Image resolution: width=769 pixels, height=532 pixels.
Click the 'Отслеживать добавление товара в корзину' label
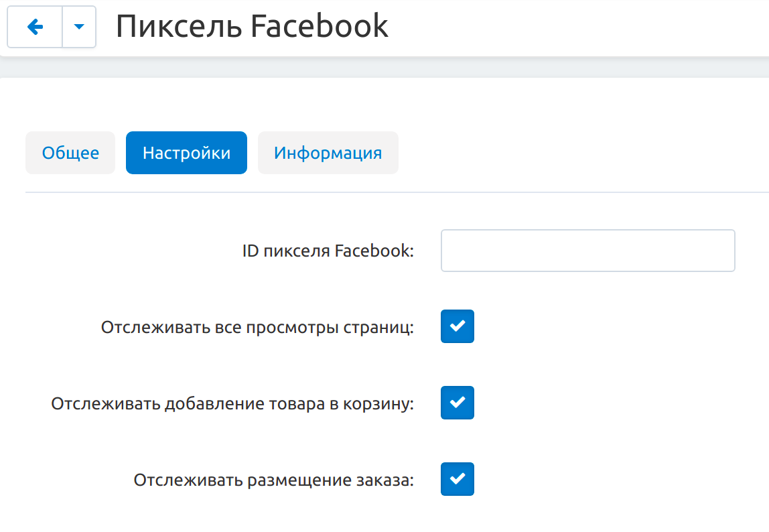(x=232, y=404)
